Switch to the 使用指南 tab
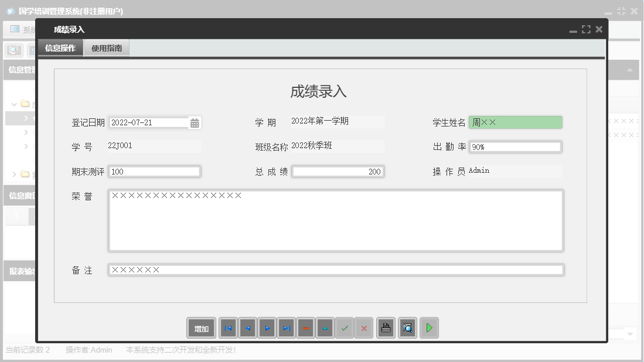 [x=107, y=47]
